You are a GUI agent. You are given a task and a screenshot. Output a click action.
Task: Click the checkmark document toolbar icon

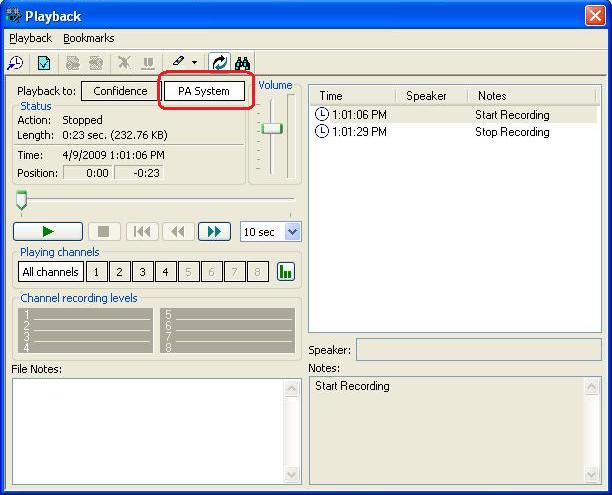(x=44, y=63)
